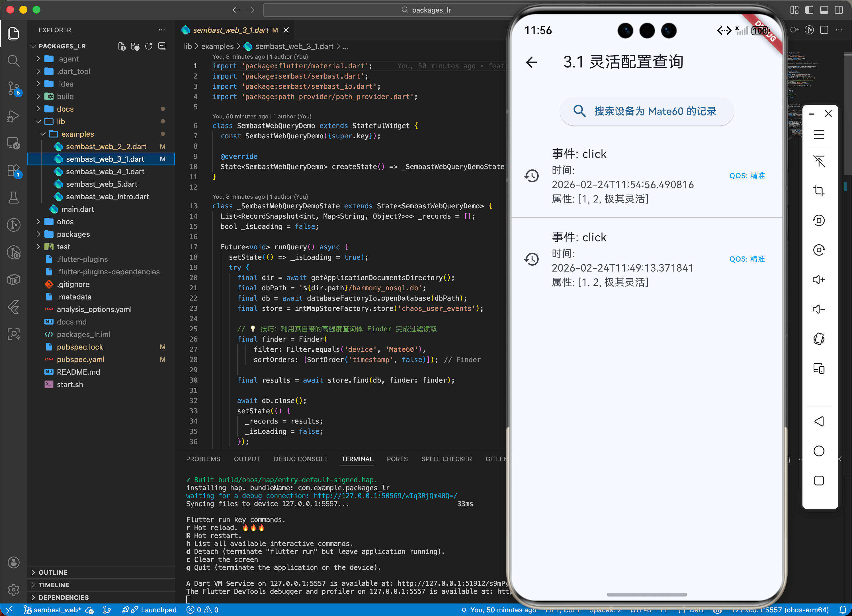Toggle primary side bar layout icon
The image size is (852, 616).
coord(809,10)
